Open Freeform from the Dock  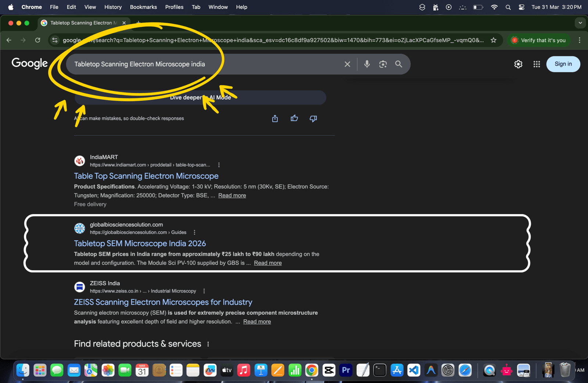[x=210, y=370]
